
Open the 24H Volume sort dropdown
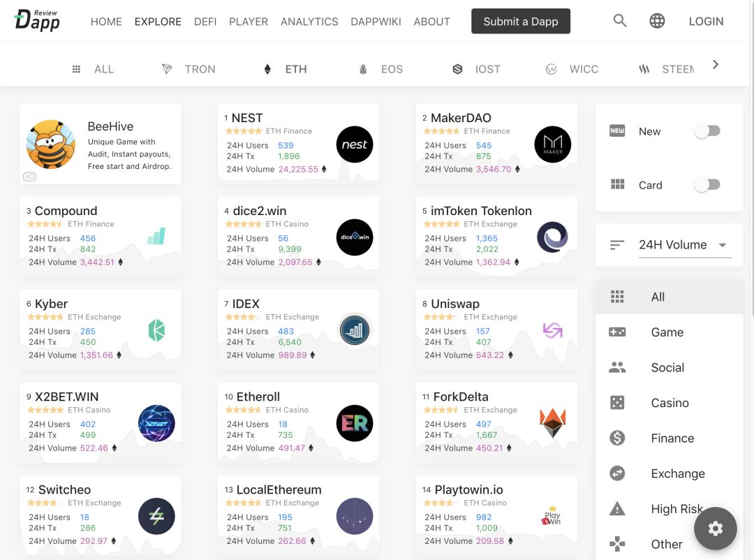click(685, 245)
